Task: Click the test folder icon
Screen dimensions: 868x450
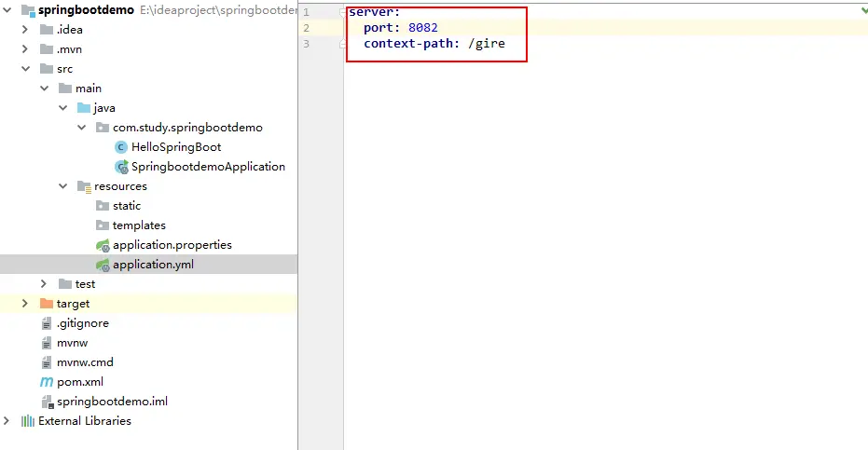Action: [65, 284]
